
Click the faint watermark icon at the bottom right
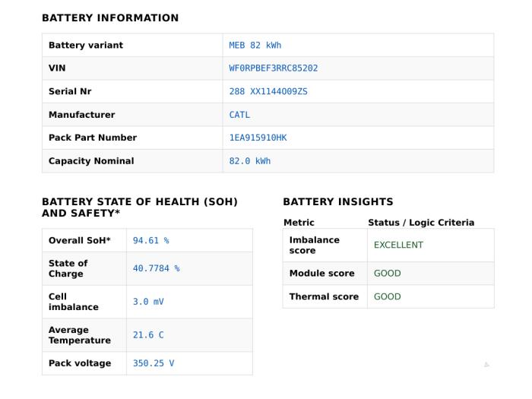pos(486,364)
